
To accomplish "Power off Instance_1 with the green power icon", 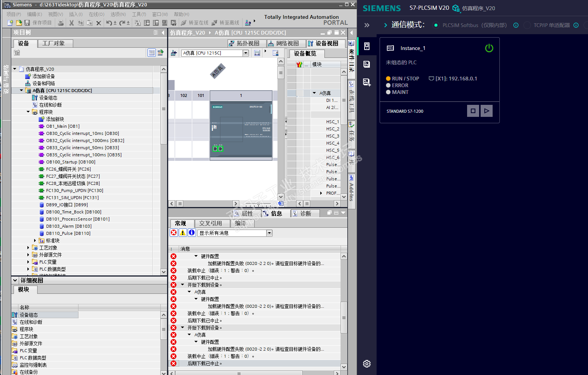I will pos(489,48).
